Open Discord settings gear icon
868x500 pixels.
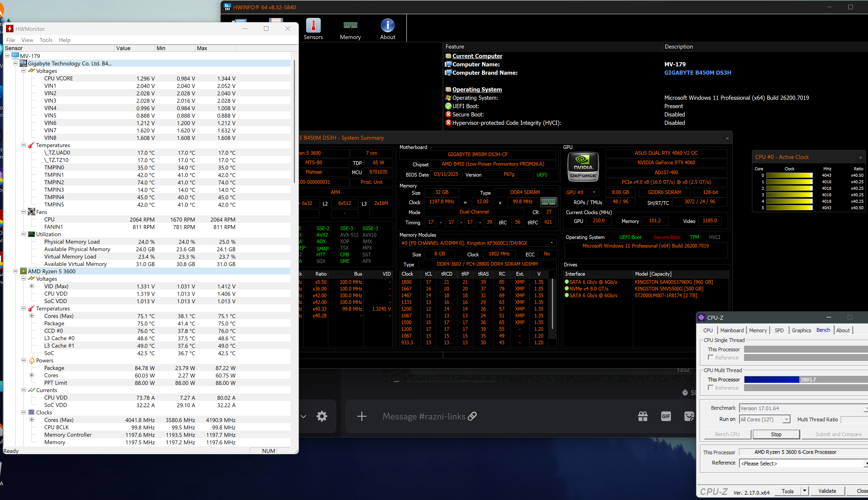click(x=322, y=416)
